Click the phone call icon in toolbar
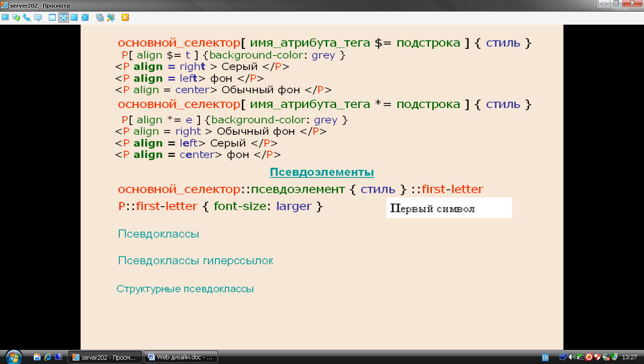 click(x=27, y=18)
